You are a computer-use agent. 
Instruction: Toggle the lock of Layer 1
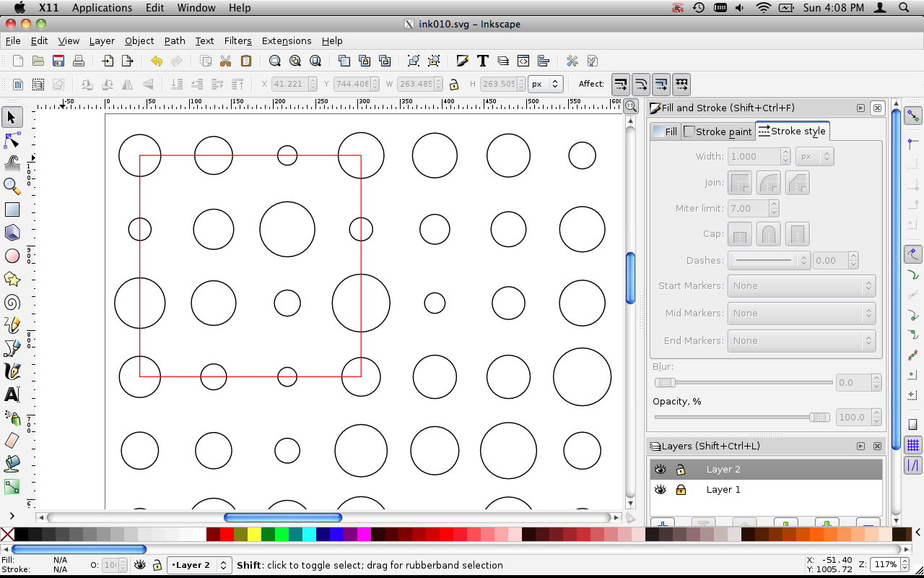pyautogui.click(x=680, y=490)
